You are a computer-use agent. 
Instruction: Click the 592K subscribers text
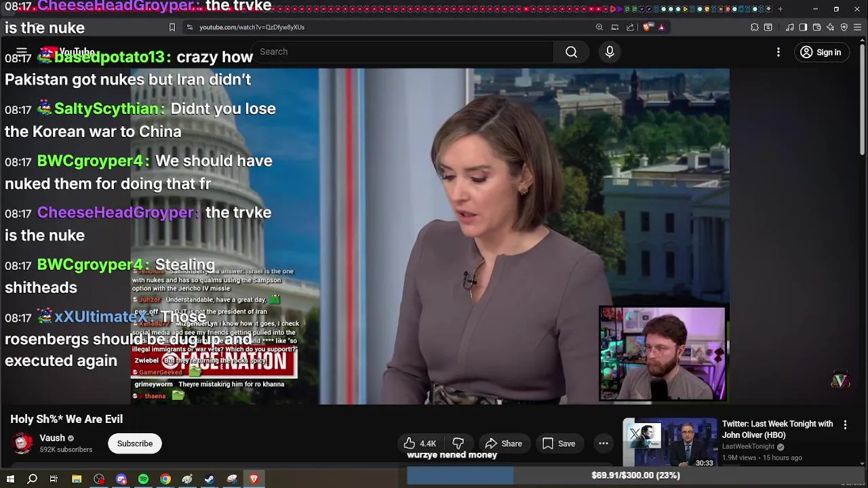[x=66, y=450]
